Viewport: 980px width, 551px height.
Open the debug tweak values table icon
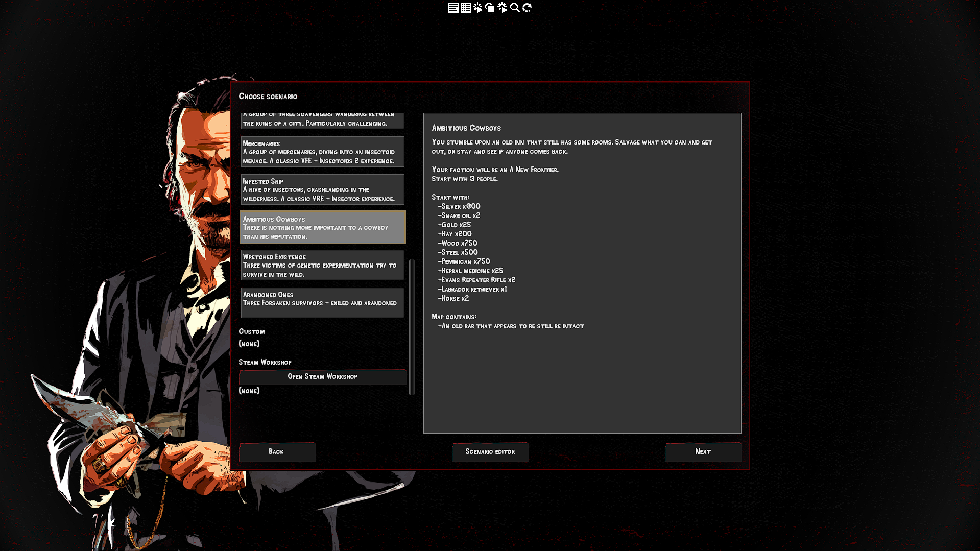click(465, 8)
